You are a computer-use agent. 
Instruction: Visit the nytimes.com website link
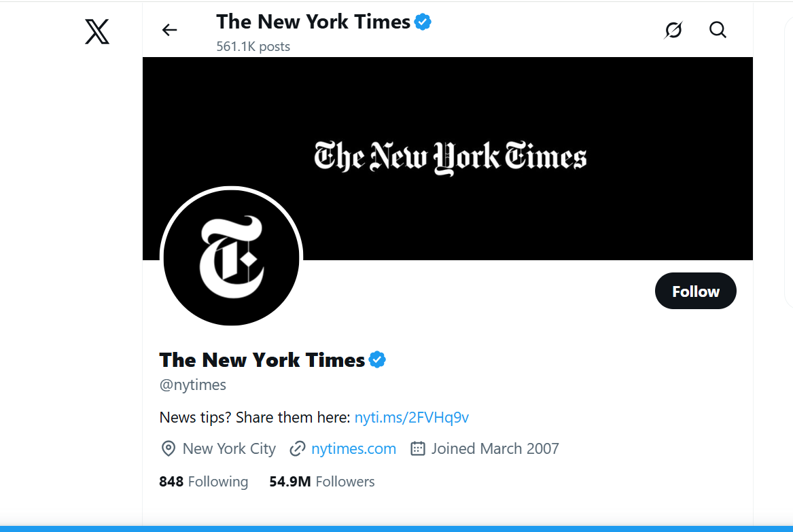coord(353,448)
